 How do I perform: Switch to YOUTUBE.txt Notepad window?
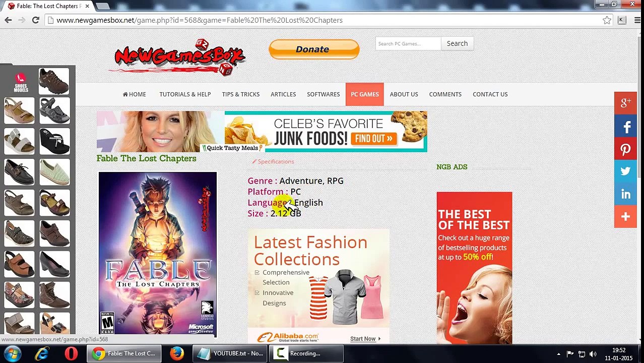(x=230, y=353)
